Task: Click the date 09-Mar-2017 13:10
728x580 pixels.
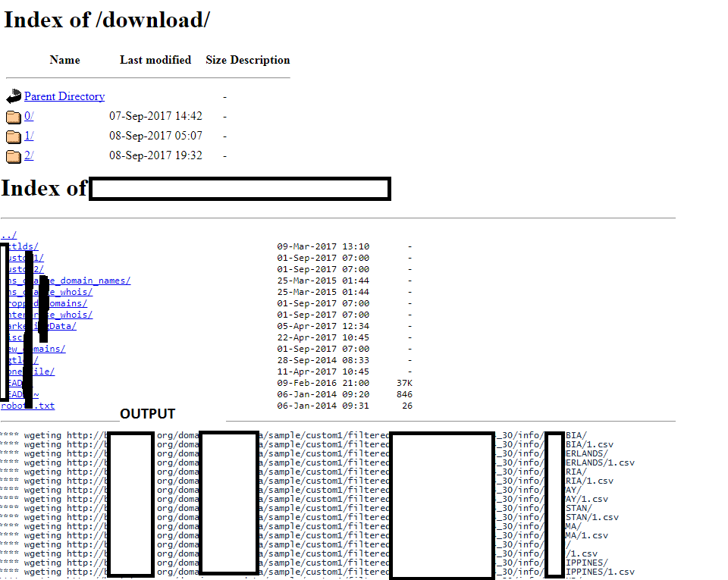Action: pos(323,246)
